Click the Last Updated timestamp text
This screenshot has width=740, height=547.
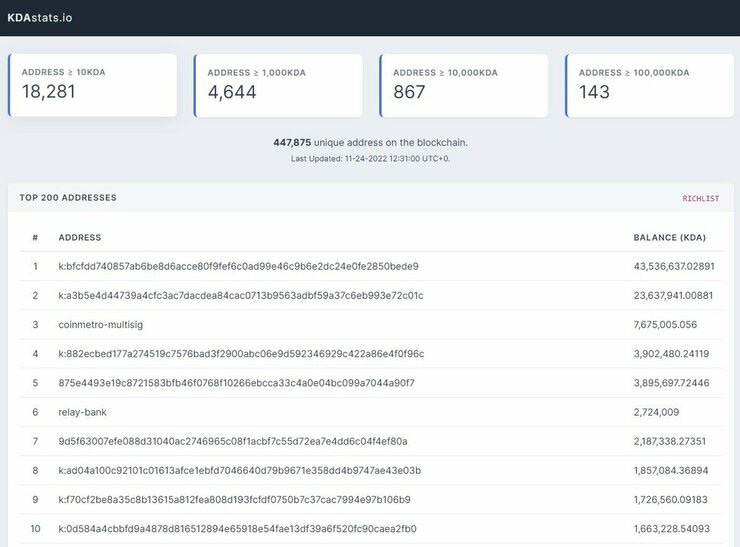[370, 159]
